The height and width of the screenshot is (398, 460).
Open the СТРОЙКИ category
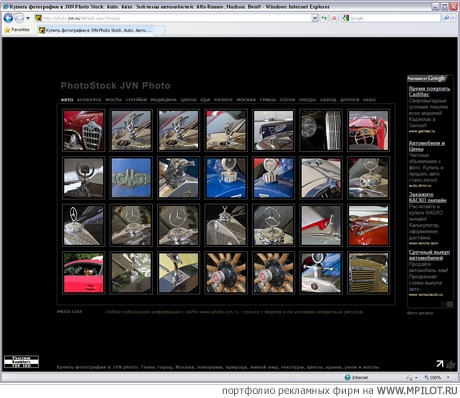click(136, 100)
